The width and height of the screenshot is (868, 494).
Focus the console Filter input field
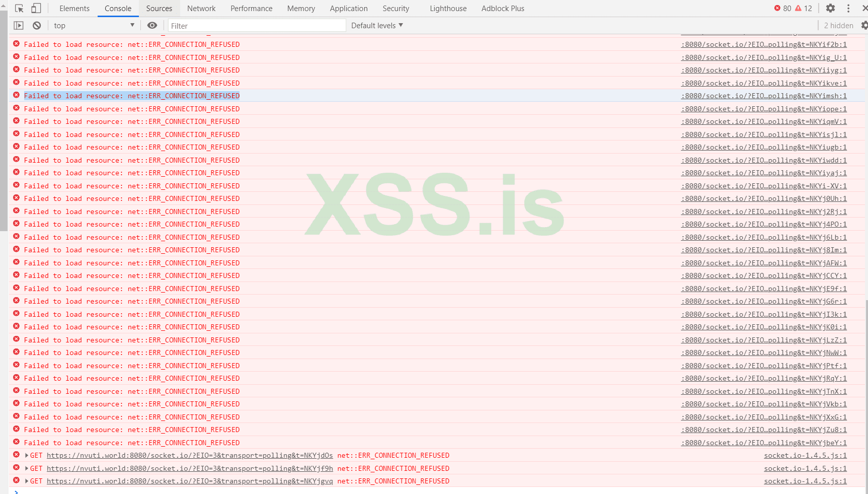[257, 26]
